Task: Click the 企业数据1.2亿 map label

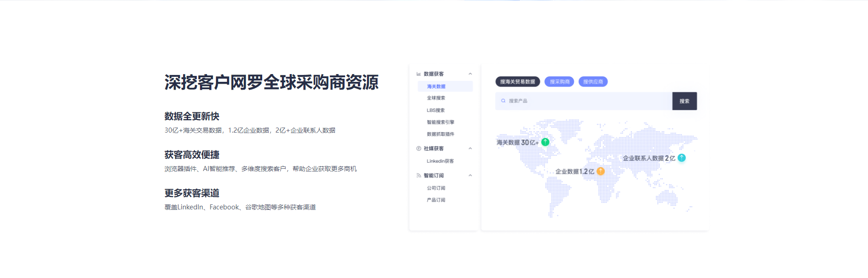Action: pos(575,171)
